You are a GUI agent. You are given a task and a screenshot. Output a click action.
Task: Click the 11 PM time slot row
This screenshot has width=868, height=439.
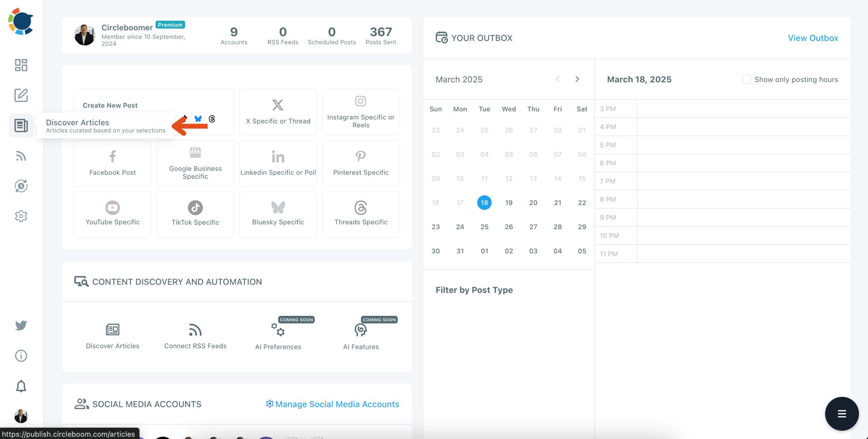[722, 254]
